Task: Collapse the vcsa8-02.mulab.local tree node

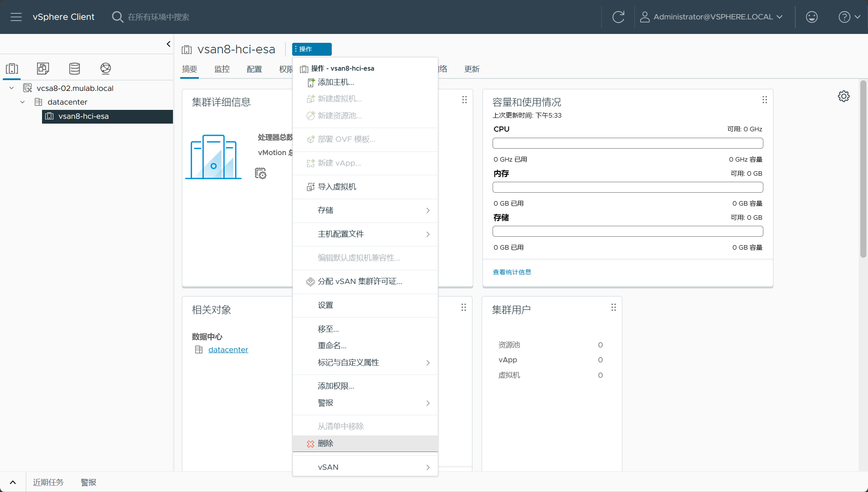Action: [x=12, y=88]
